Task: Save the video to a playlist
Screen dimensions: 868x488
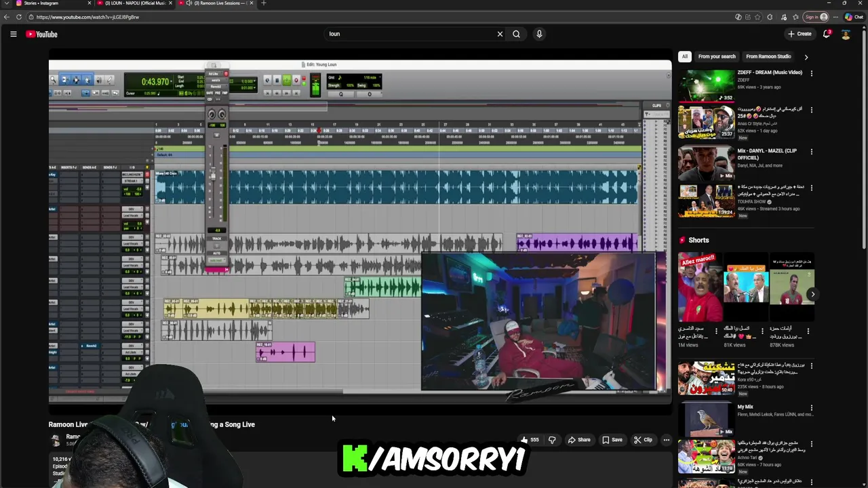Action: point(612,440)
